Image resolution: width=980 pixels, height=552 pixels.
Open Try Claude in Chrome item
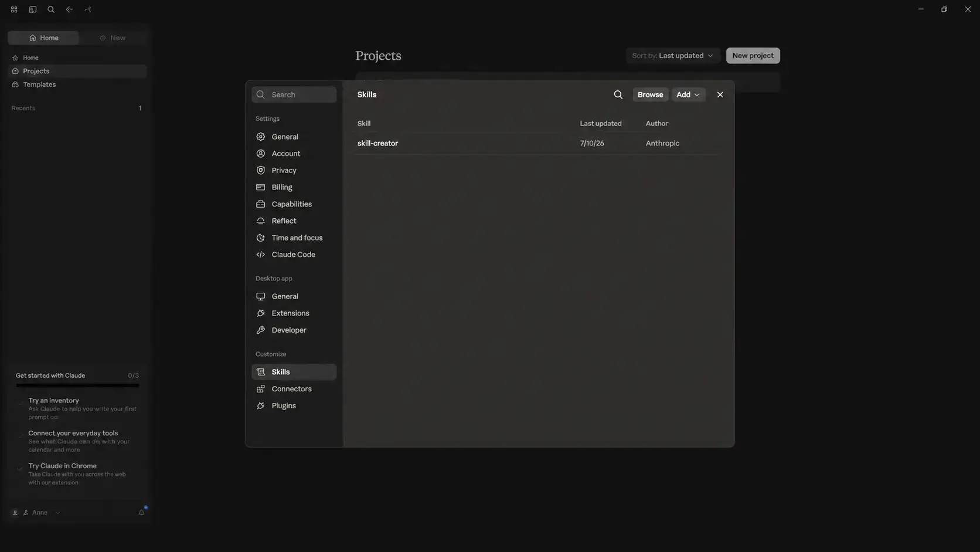[77, 474]
